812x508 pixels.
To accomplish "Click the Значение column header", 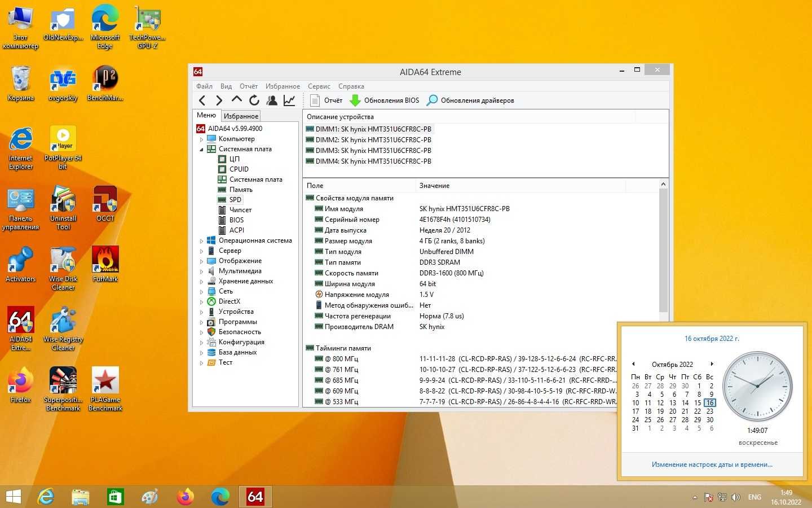I will tap(520, 186).
